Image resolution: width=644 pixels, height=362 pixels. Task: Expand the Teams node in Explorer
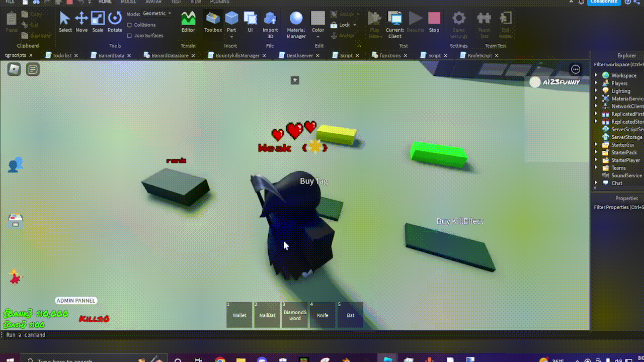click(x=596, y=168)
